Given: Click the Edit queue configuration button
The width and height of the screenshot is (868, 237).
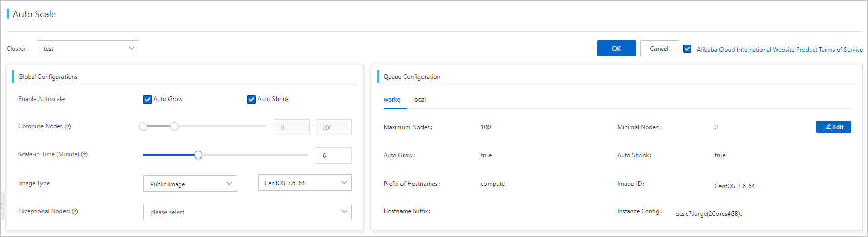Looking at the screenshot, I should click(833, 127).
